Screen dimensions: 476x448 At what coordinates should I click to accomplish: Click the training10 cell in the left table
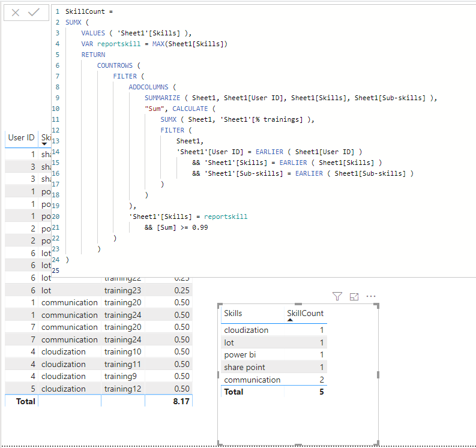(x=122, y=351)
